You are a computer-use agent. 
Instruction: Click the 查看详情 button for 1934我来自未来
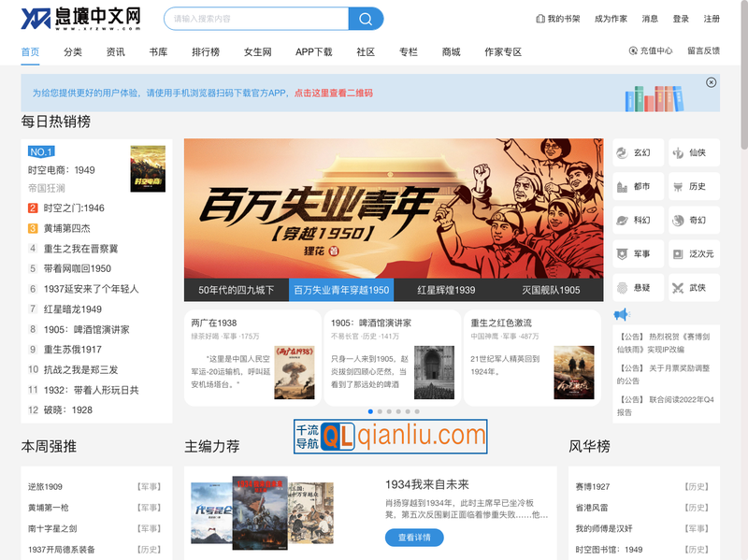click(414, 538)
